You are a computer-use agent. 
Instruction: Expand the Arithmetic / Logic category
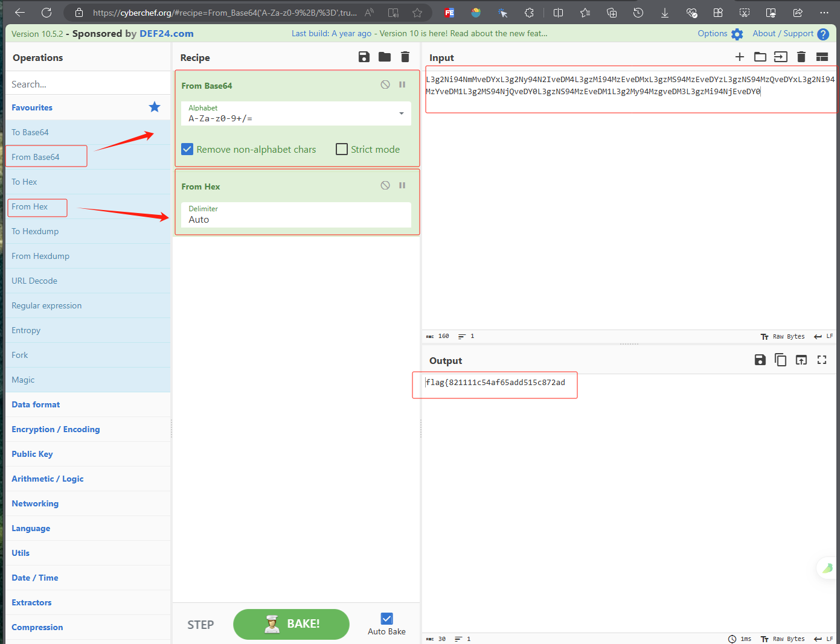[88, 479]
